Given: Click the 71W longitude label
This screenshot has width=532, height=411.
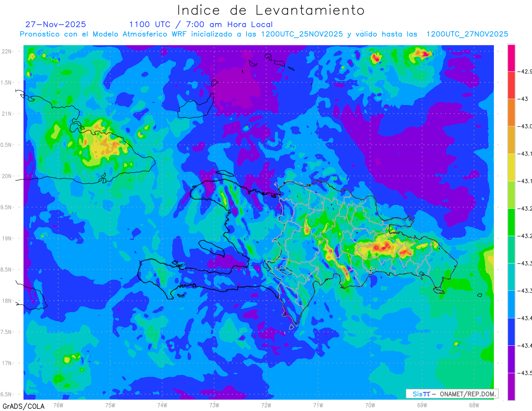Looking at the screenshot, I should click(318, 405).
